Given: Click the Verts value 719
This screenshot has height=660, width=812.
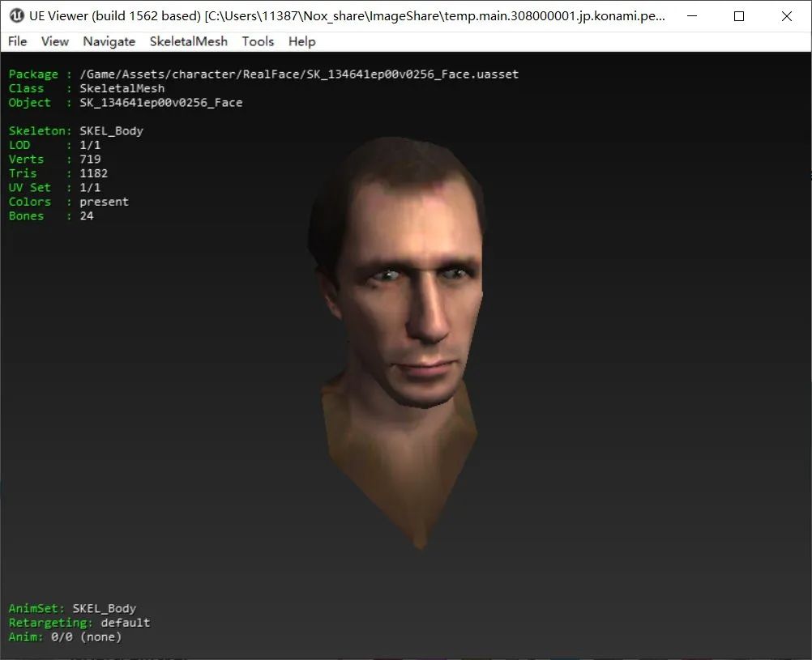Looking at the screenshot, I should [90, 160].
